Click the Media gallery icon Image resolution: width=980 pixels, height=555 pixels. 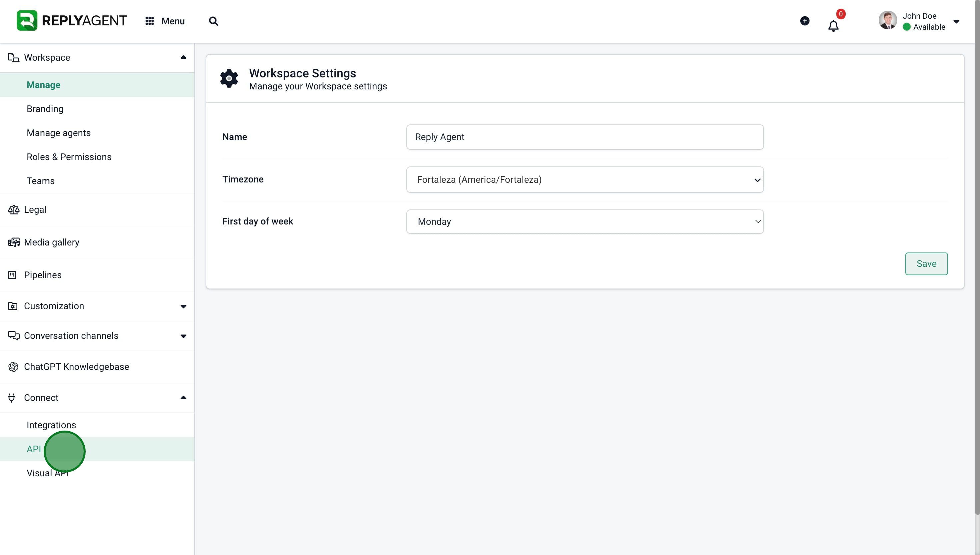tap(13, 242)
